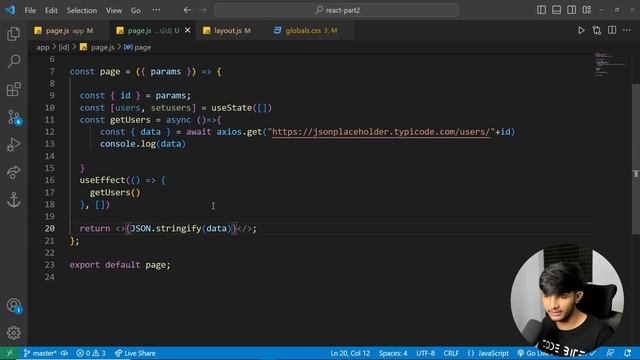This screenshot has width=640, height=360.
Task: Open changes compare icon in editor toolbar
Action: [x=597, y=30]
